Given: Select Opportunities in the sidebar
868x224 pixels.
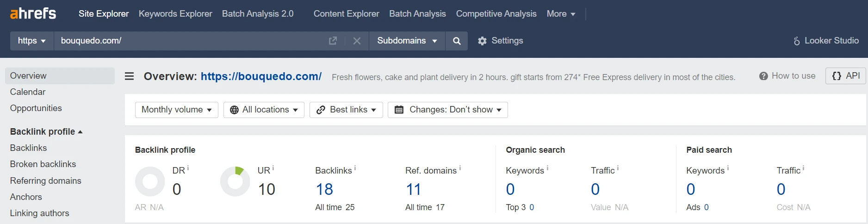Looking at the screenshot, I should point(36,108).
